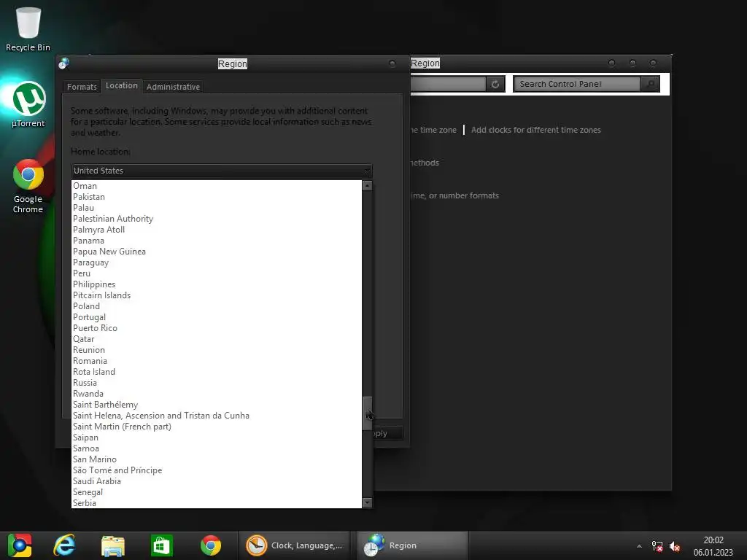Viewport: 747px width, 560px height.
Task: Pick Serbia at the list bottom
Action: (x=217, y=503)
